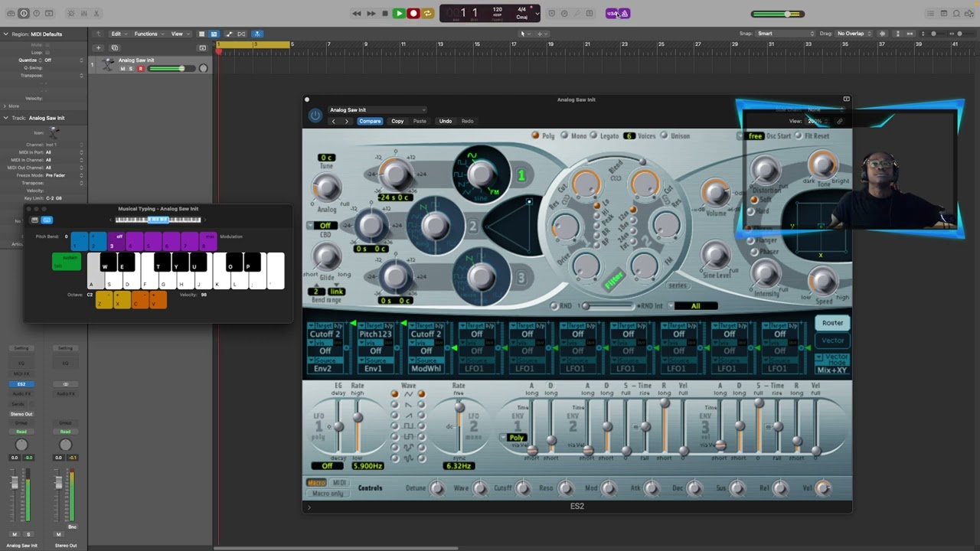Start recording with the red Record button
This screenshot has width=980, height=551.
[413, 13]
